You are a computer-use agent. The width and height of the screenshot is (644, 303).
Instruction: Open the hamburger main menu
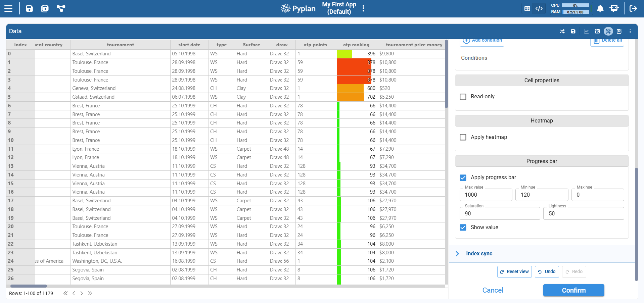[x=8, y=8]
